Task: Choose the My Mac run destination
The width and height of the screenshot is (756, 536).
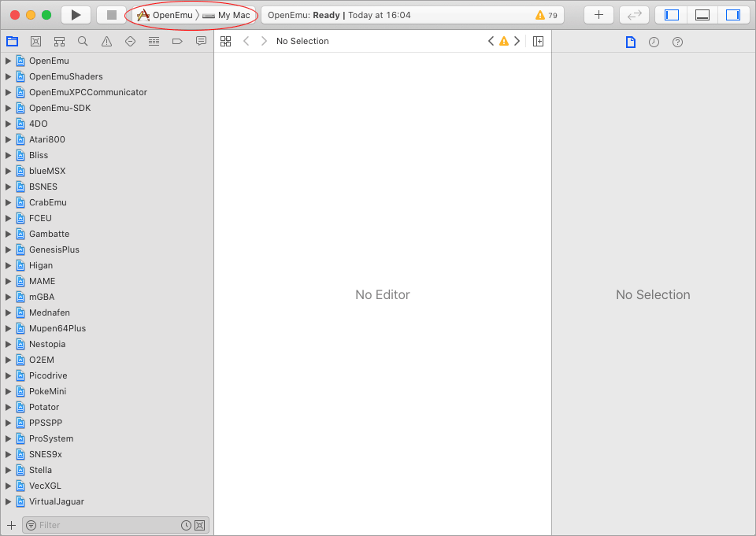Action: [x=227, y=16]
